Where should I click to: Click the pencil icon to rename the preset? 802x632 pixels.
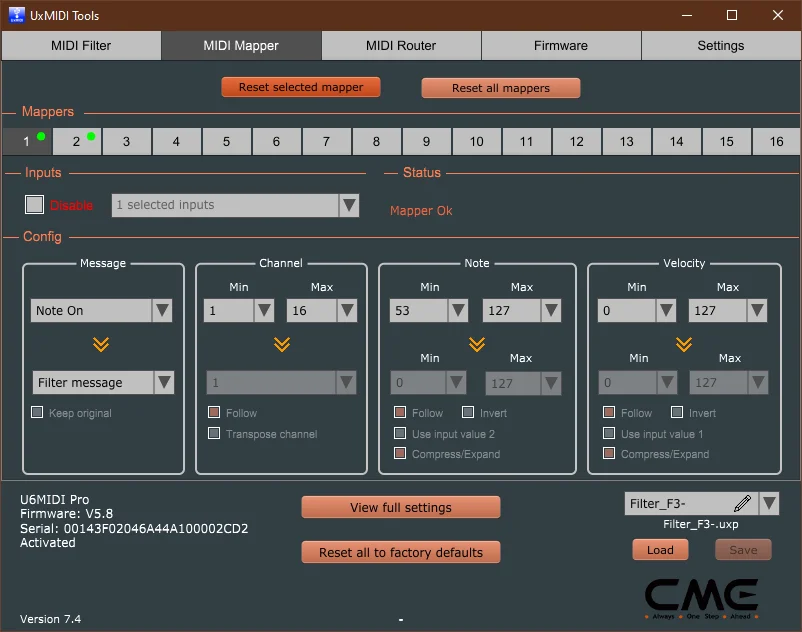(741, 504)
